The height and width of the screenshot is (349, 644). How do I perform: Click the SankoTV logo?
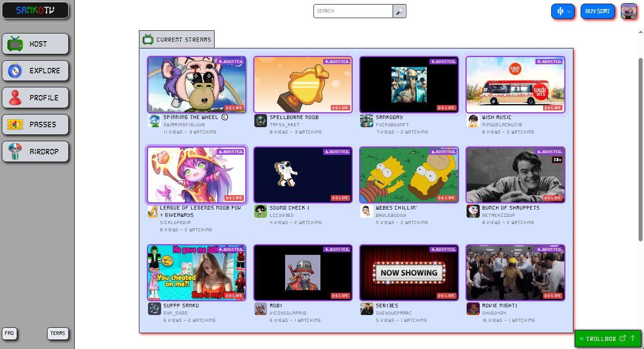pyautogui.click(x=35, y=10)
